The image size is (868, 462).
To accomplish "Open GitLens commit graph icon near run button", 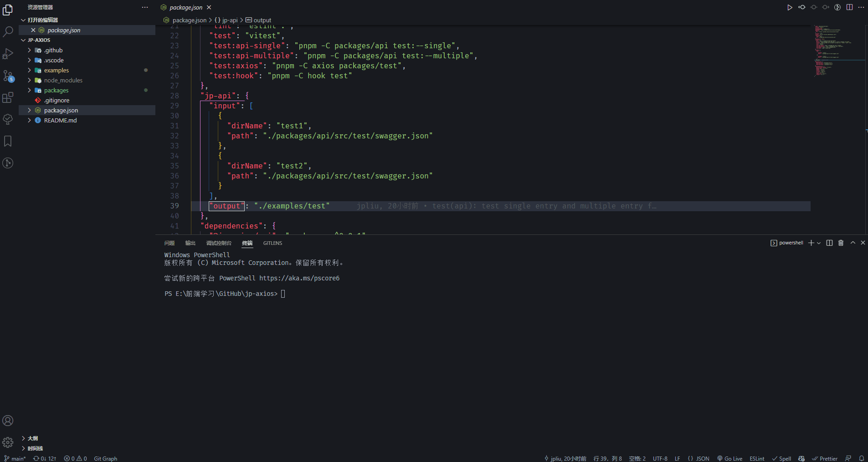I will pos(837,7).
